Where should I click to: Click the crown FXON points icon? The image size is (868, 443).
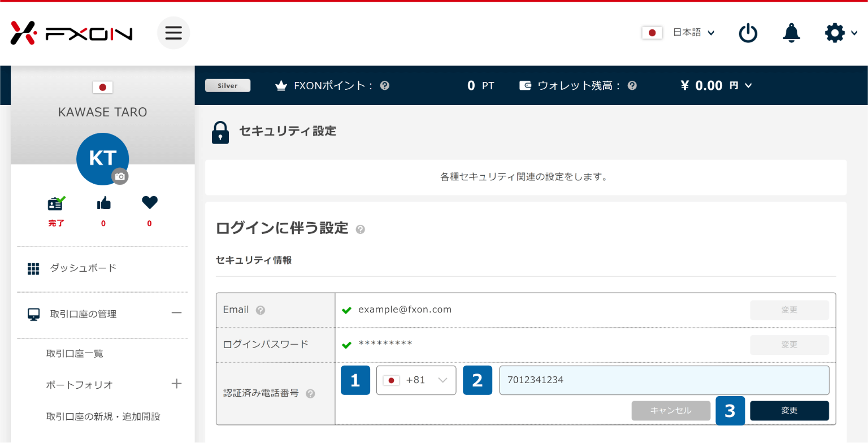click(x=281, y=86)
